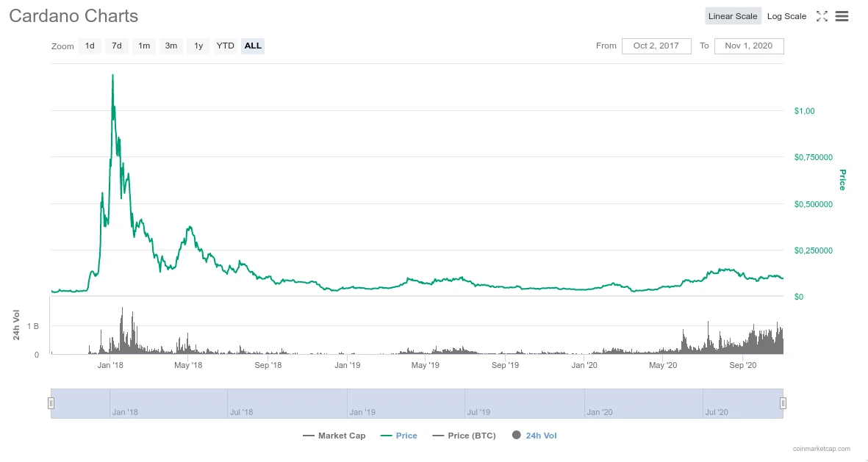
Task: Click the $0,750000 price axis label
Action: [x=813, y=158]
